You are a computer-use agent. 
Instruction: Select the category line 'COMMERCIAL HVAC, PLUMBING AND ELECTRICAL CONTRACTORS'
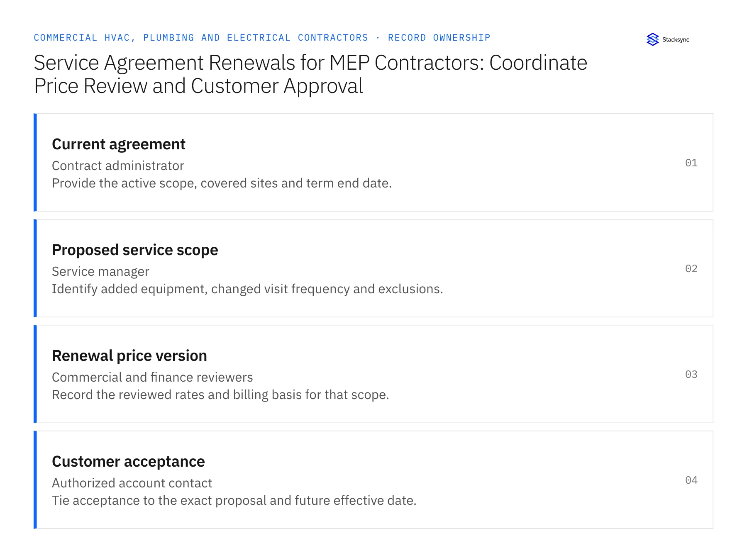(x=201, y=38)
